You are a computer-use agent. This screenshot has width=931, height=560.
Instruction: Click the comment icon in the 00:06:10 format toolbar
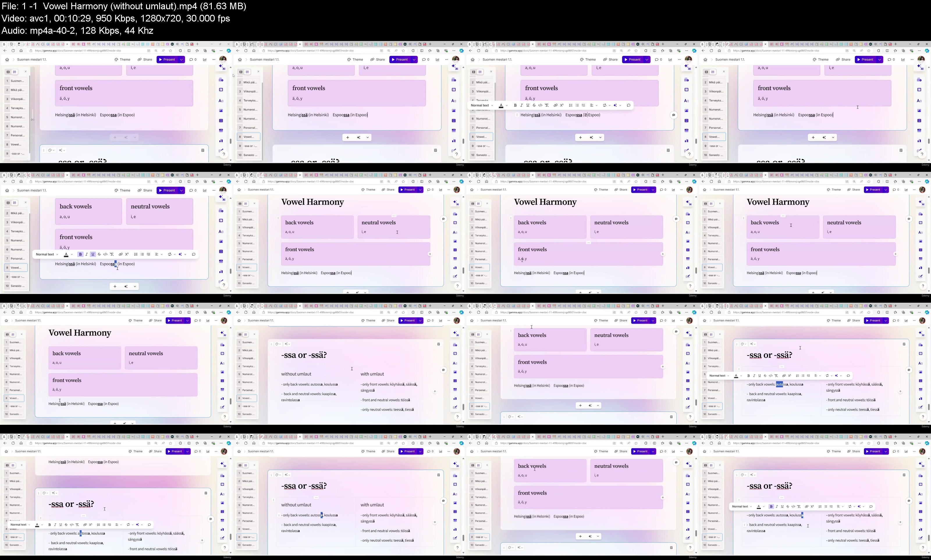(848, 376)
